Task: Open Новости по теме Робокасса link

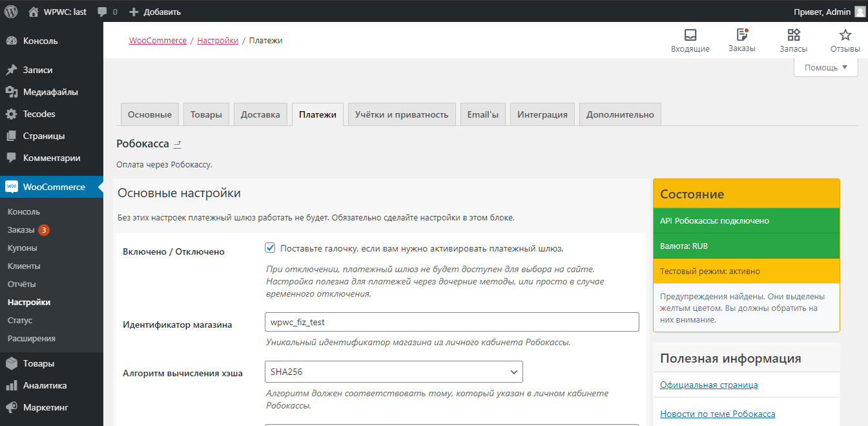Action: (718, 414)
